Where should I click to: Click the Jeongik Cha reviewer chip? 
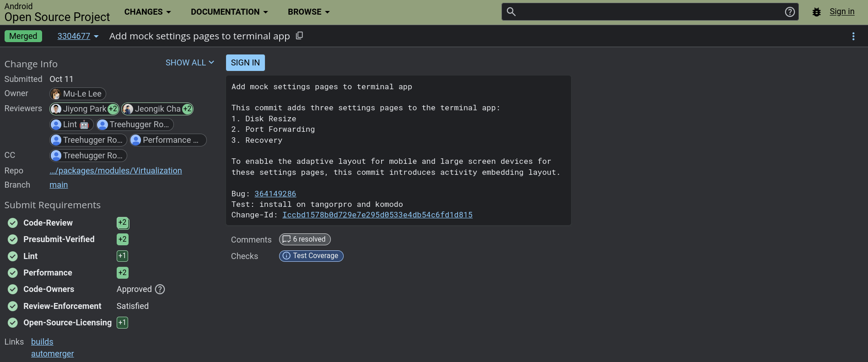(157, 109)
